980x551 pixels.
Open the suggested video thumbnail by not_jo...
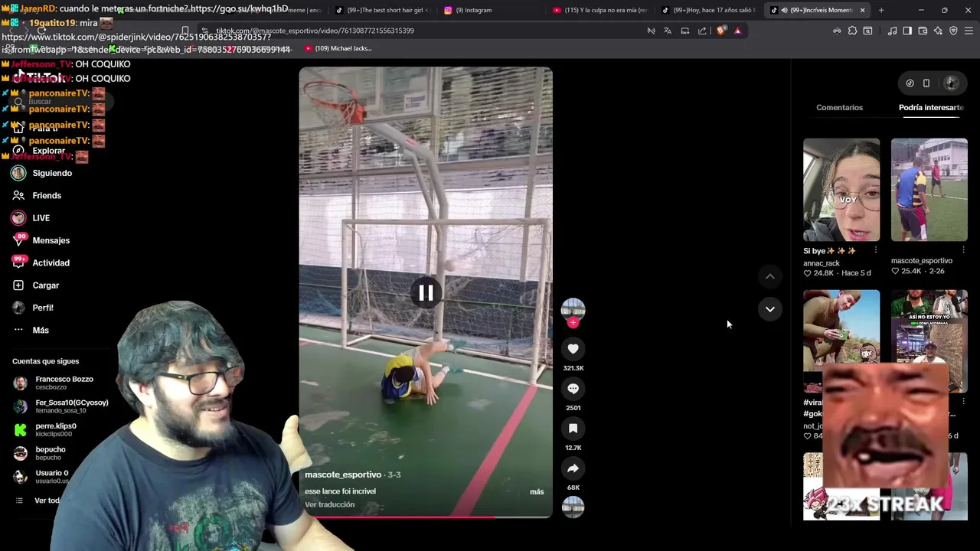(x=841, y=341)
